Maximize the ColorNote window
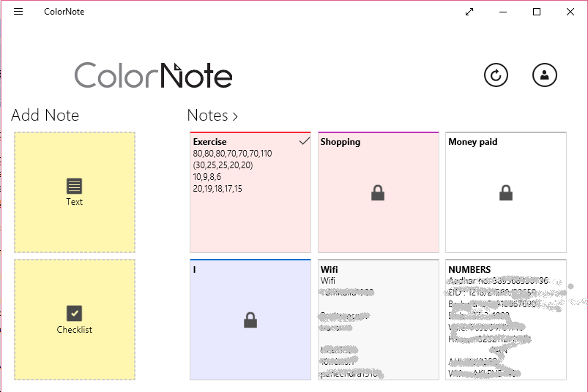The height and width of the screenshot is (392, 588). 537,12
